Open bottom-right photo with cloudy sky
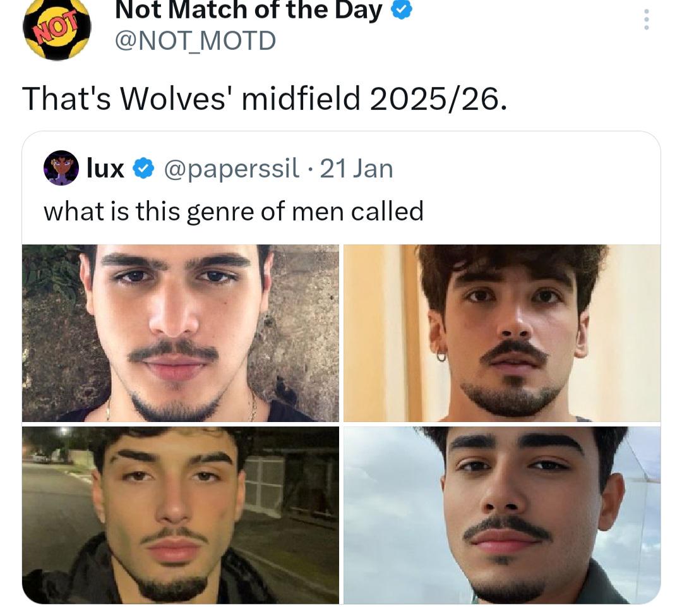682x616 pixels. pos(502,514)
